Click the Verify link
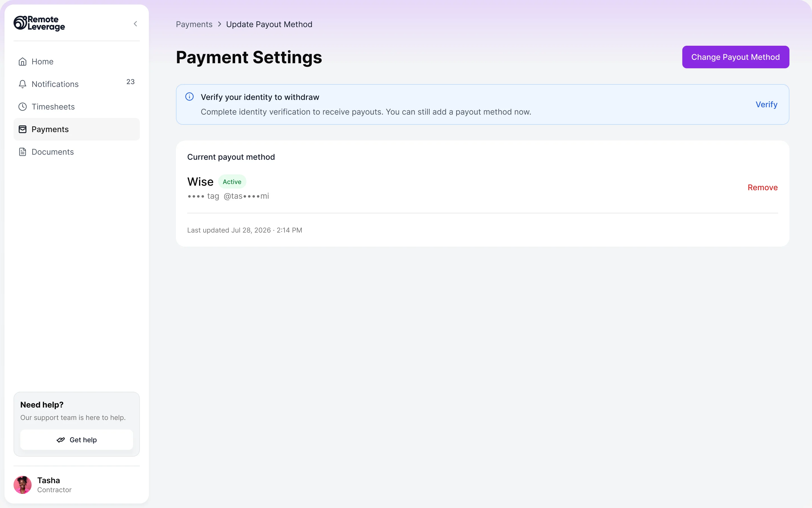 [x=766, y=104]
